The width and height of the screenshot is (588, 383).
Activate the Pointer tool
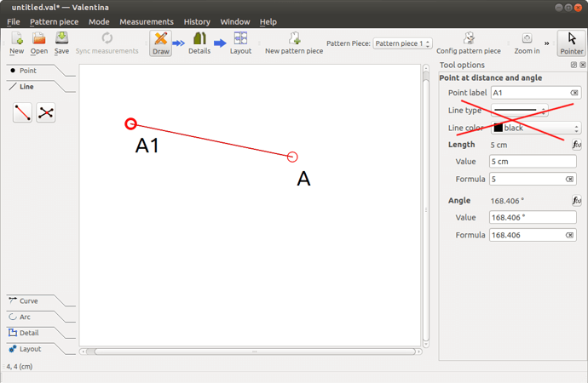click(572, 43)
